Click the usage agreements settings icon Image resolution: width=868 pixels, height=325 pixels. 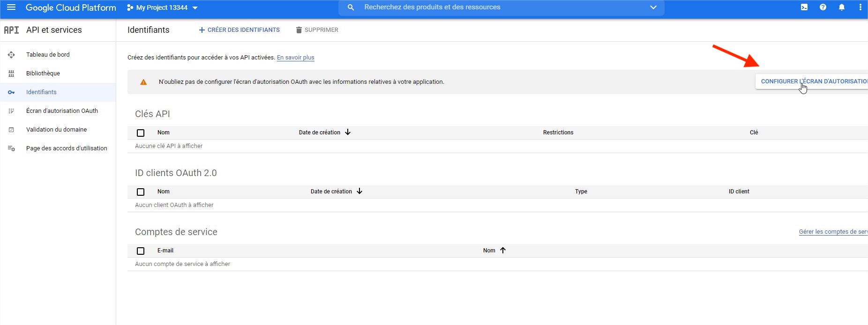pos(11,148)
